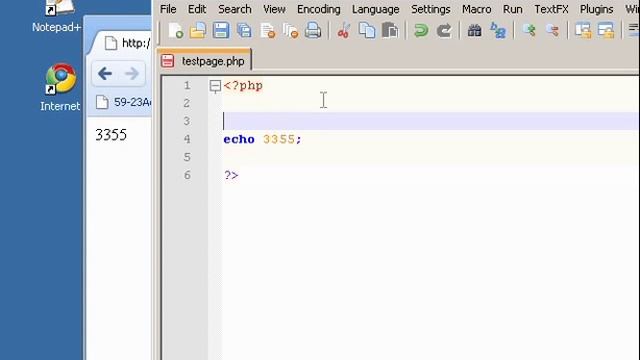Screen dimensions: 640x360
Task: Open the Run menu
Action: click(513, 9)
